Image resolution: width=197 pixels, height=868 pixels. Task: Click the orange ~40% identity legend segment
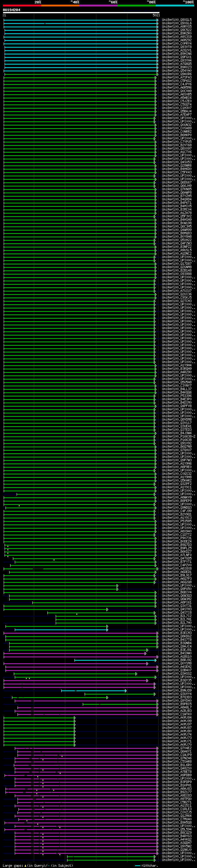60,6
